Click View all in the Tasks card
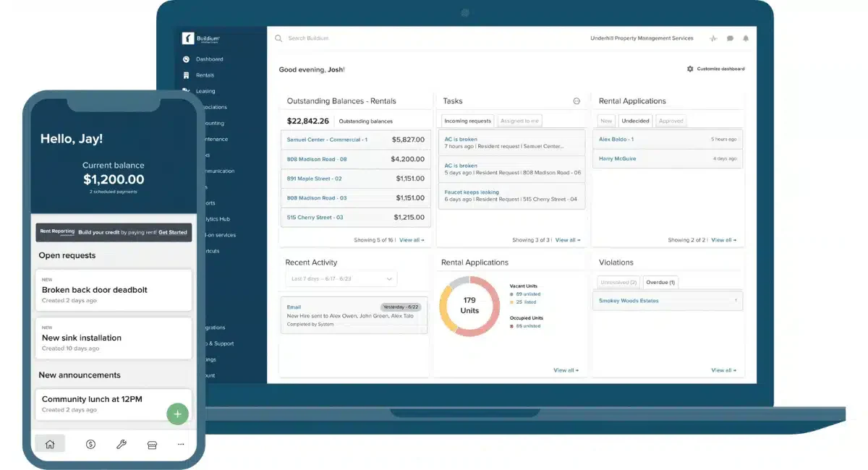 click(x=568, y=239)
